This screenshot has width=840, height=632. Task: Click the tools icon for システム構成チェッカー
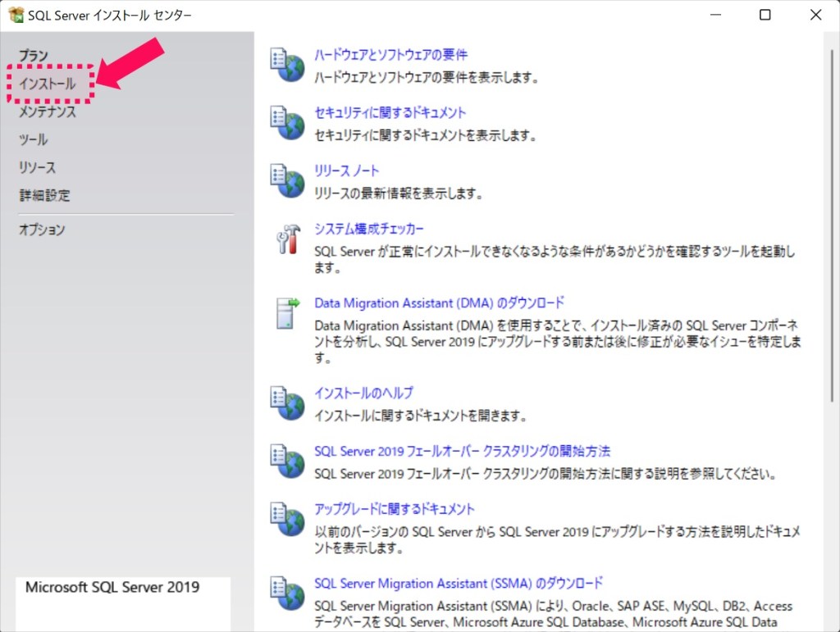point(288,239)
